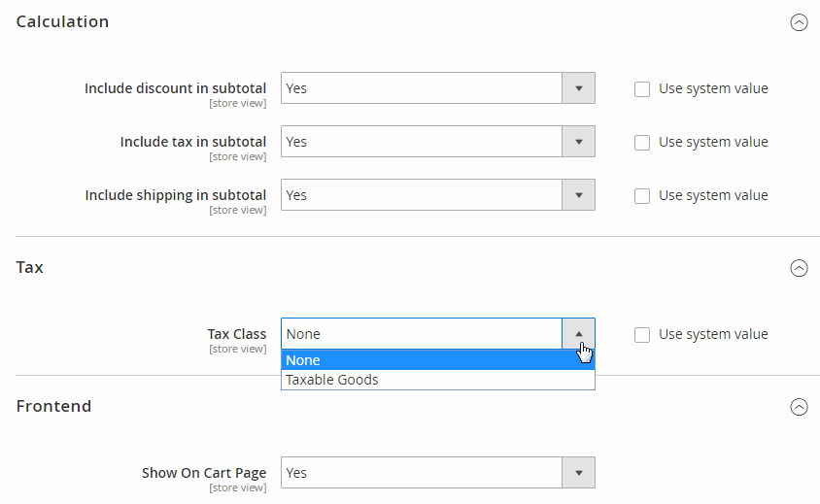Check Use system value for tax subtotal
Viewport: 820px width, 504px height.
point(642,142)
